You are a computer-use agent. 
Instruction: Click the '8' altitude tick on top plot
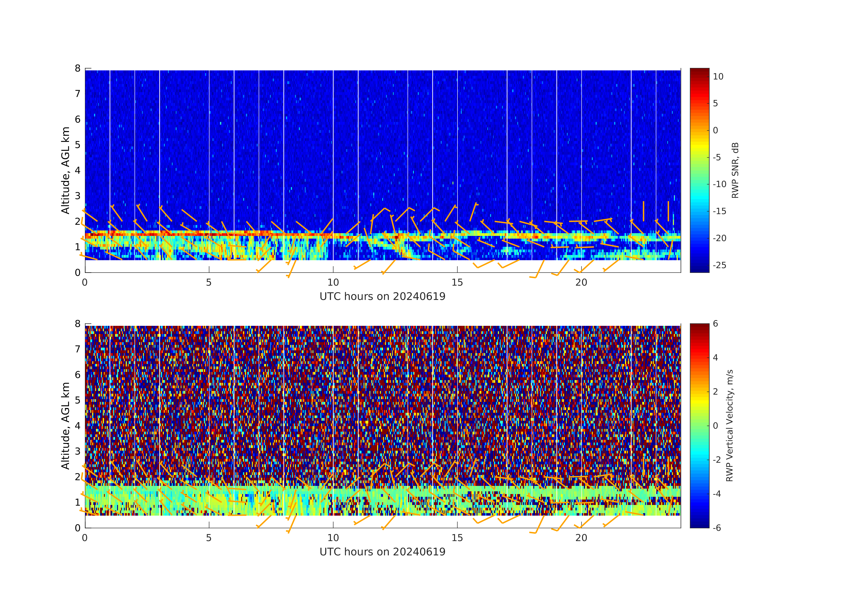click(78, 68)
